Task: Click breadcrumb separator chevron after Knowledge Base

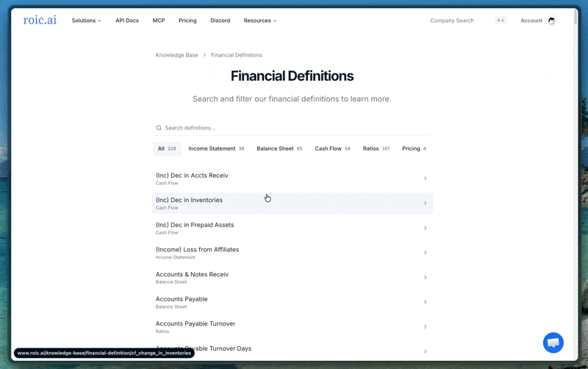Action: click(204, 55)
